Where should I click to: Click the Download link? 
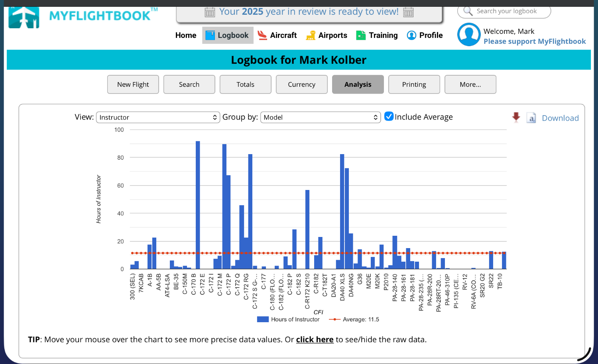(560, 118)
